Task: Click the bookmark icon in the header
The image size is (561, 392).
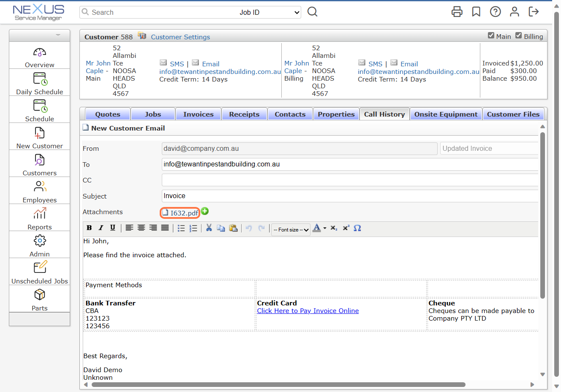Action: 476,12
